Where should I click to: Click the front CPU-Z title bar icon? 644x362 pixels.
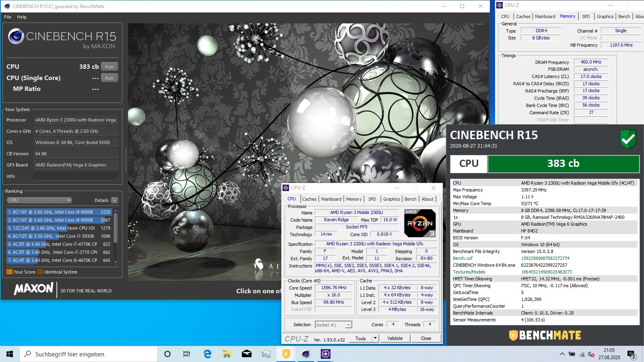286,188
